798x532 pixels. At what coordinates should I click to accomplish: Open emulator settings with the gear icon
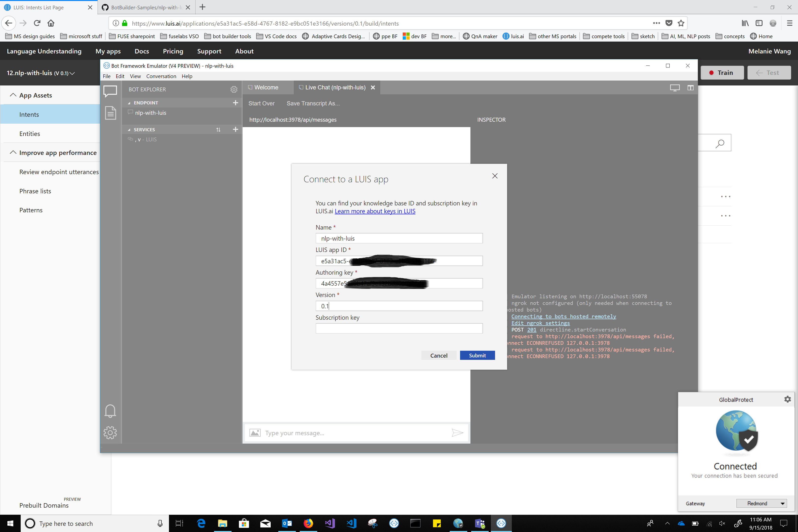click(x=110, y=432)
